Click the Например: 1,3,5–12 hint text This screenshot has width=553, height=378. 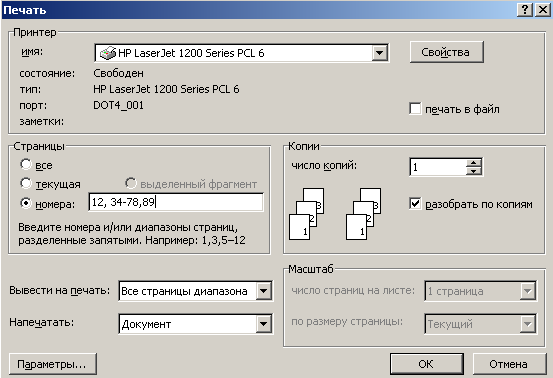coord(195,240)
